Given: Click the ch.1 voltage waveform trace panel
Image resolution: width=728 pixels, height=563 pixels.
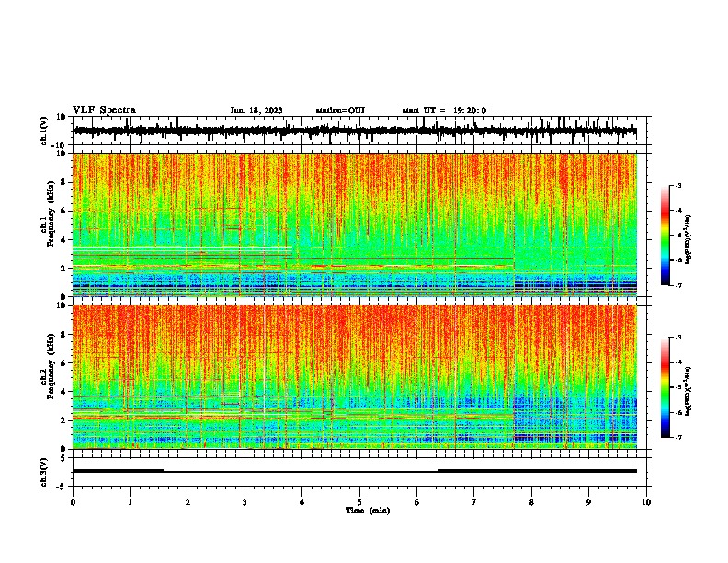Looking at the screenshot, I should (x=361, y=131).
